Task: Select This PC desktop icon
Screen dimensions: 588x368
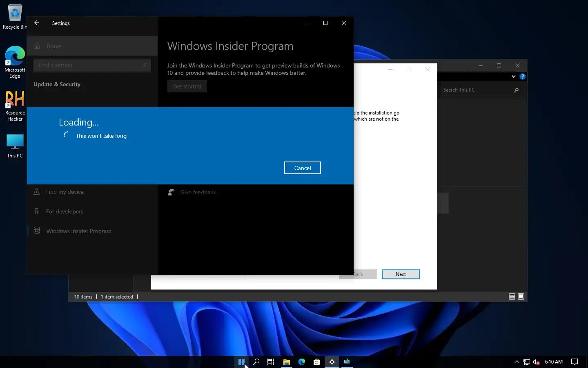Action: click(x=15, y=146)
